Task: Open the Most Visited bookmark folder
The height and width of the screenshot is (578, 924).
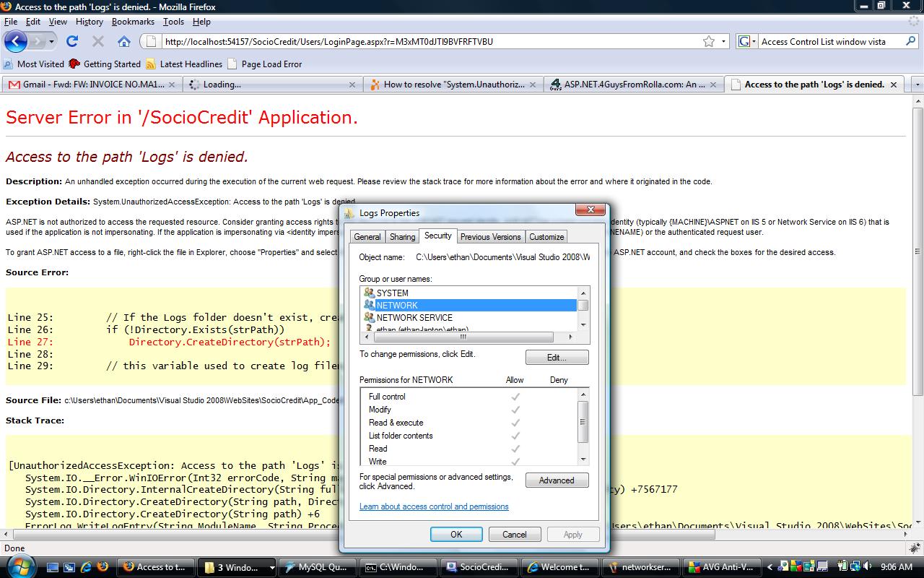Action: pyautogui.click(x=34, y=64)
